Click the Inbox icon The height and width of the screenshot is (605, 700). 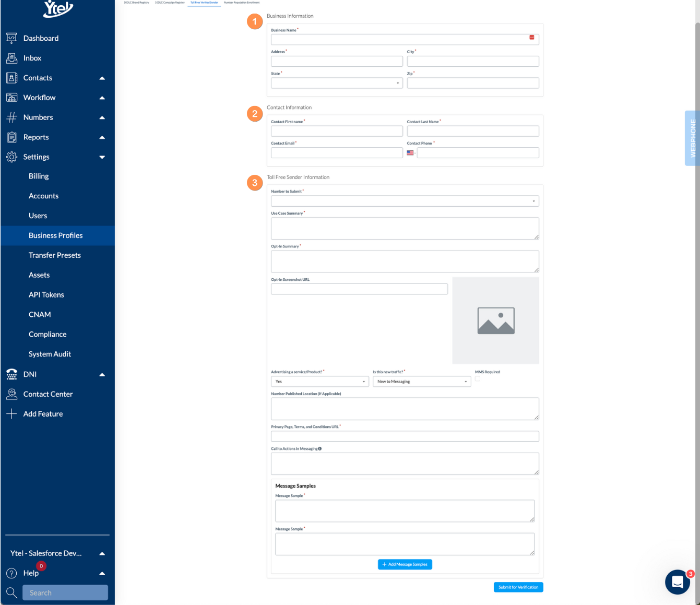[x=11, y=57]
